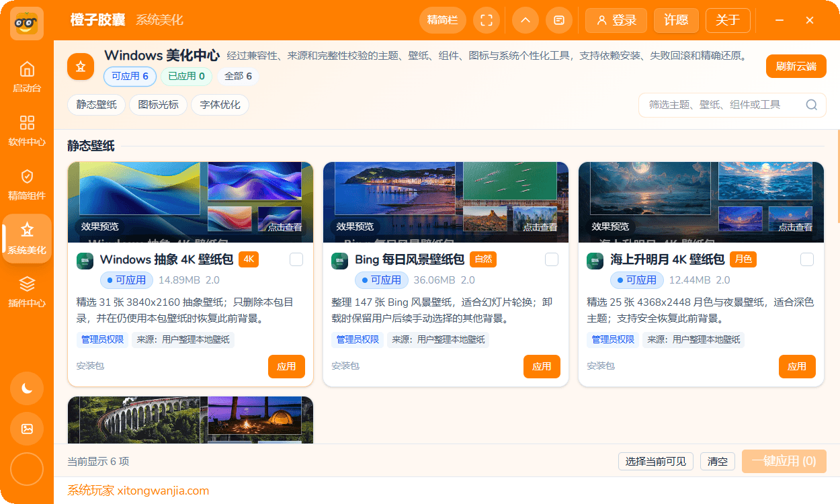Open the 许愿 wish button
The height and width of the screenshot is (504, 840).
pos(676,20)
